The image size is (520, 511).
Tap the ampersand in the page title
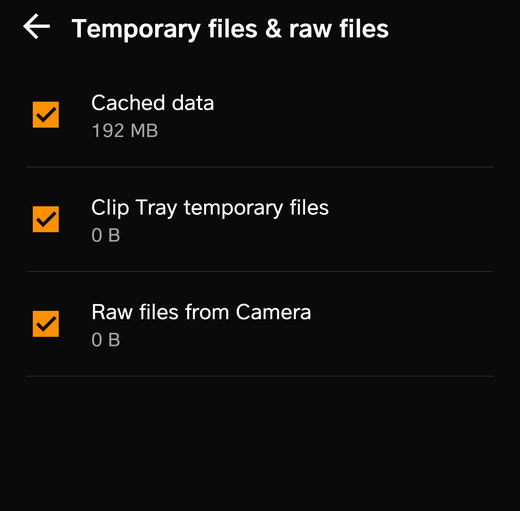coord(273,29)
